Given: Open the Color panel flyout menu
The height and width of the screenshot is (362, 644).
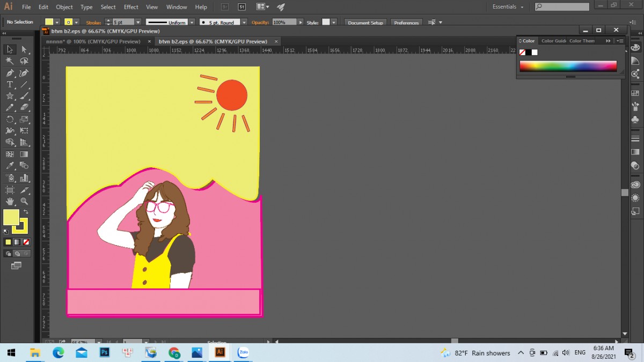Looking at the screenshot, I should point(620,41).
